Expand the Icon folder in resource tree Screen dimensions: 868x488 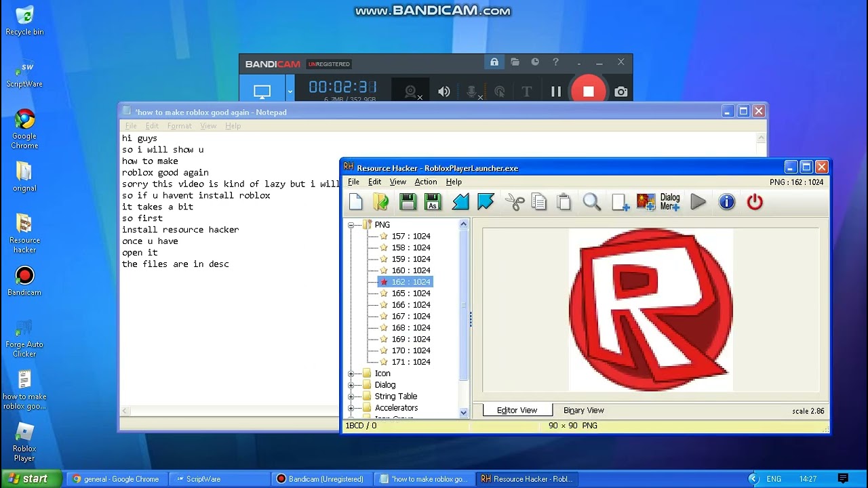coord(351,373)
